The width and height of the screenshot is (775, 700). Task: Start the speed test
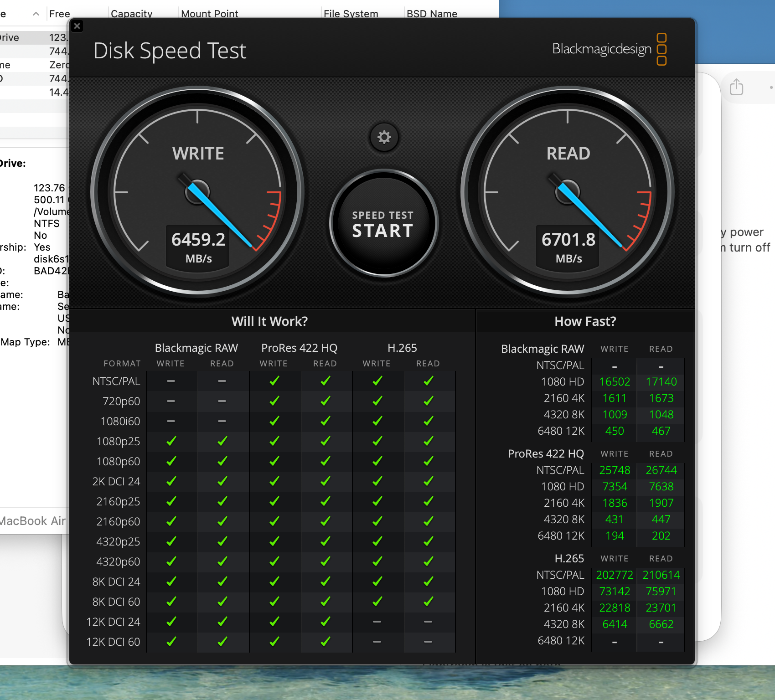[383, 223]
